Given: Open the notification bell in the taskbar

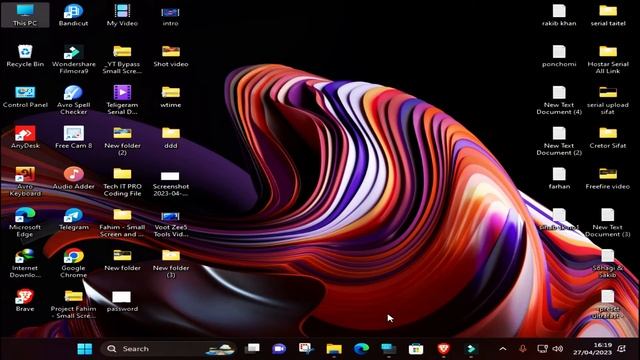Looking at the screenshot, I should click(622, 349).
